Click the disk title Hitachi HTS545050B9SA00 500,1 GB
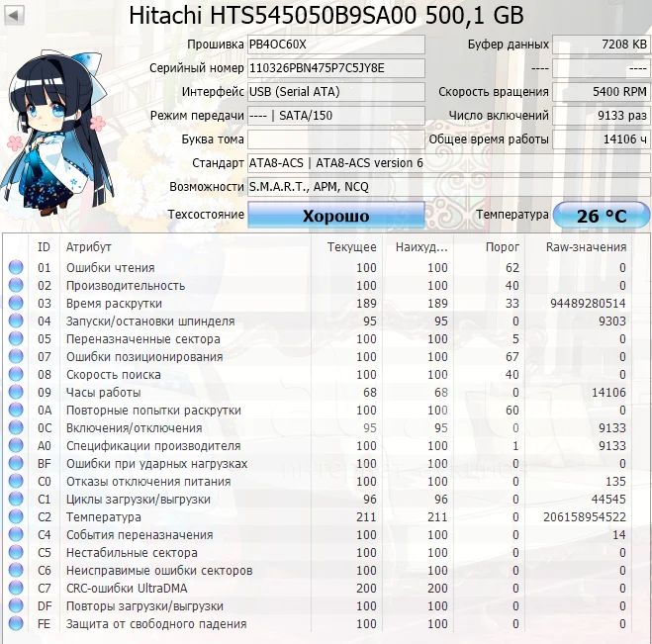Viewport: 652px width, 644px height. [x=326, y=16]
